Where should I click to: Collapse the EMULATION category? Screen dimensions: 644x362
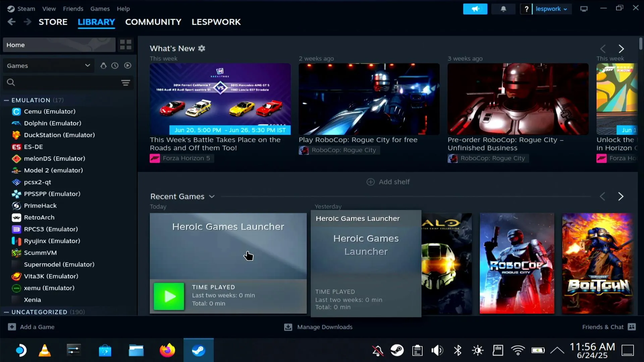(6, 100)
